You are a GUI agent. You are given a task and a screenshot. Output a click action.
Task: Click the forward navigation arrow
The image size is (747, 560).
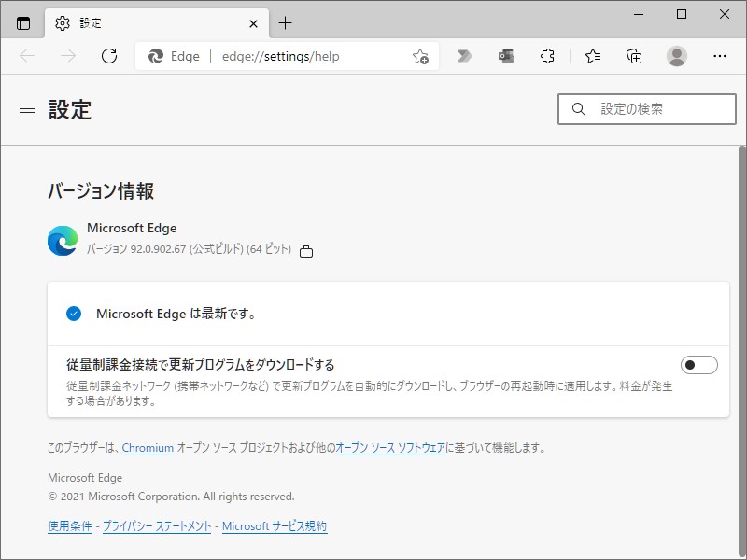point(67,56)
